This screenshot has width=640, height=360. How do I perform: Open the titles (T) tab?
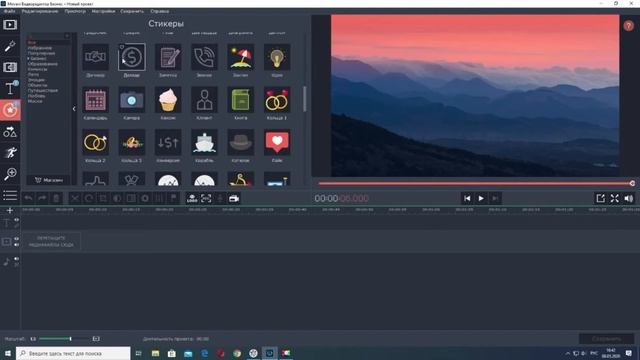(10, 89)
